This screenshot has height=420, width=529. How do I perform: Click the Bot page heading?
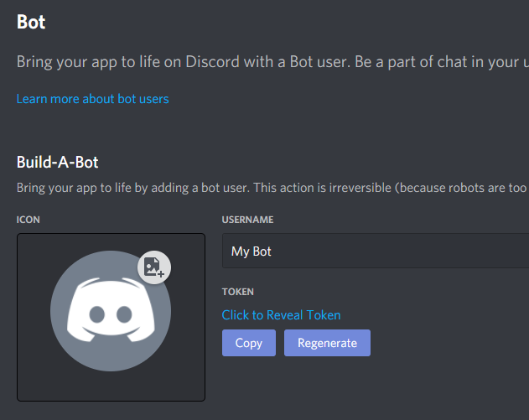coord(31,22)
